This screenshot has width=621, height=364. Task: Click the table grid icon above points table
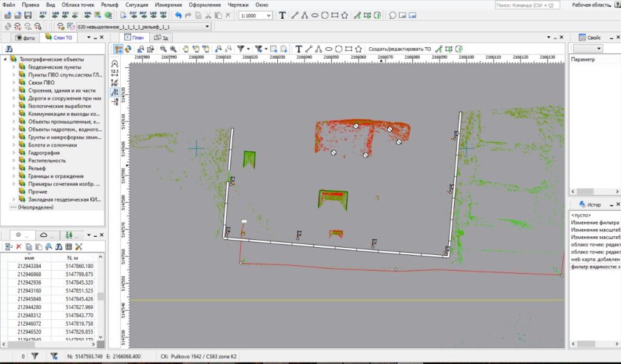tap(69, 247)
